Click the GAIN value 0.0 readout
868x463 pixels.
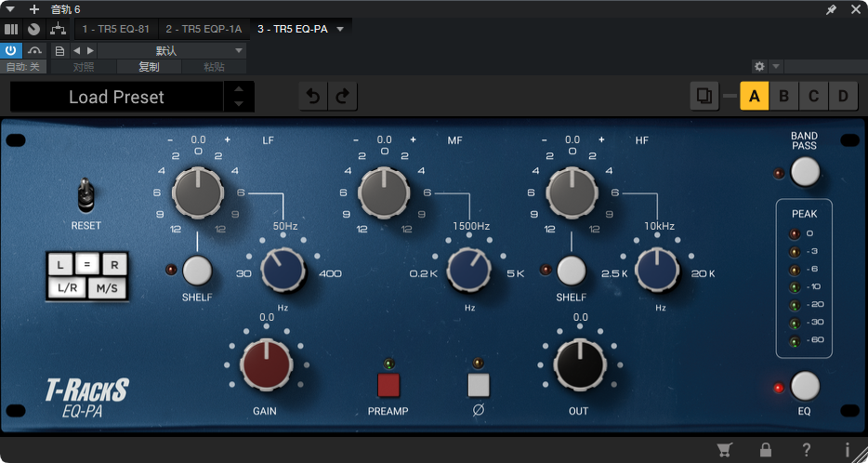[267, 317]
